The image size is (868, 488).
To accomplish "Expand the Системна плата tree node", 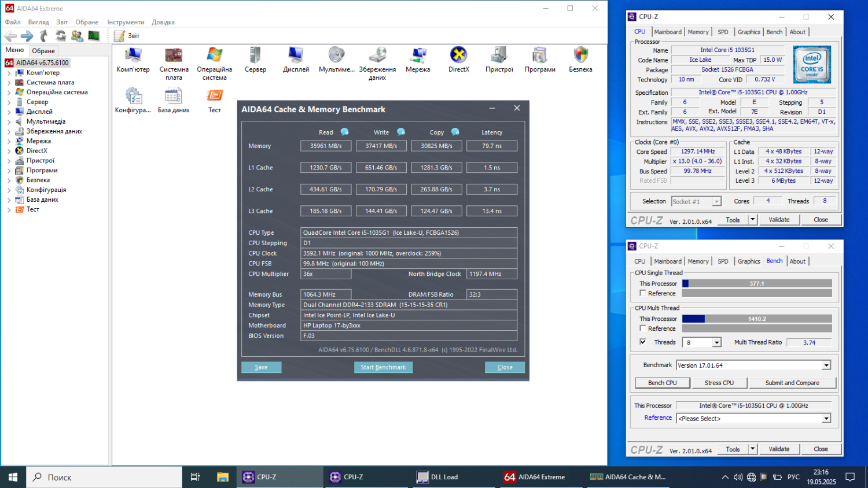I will [9, 83].
